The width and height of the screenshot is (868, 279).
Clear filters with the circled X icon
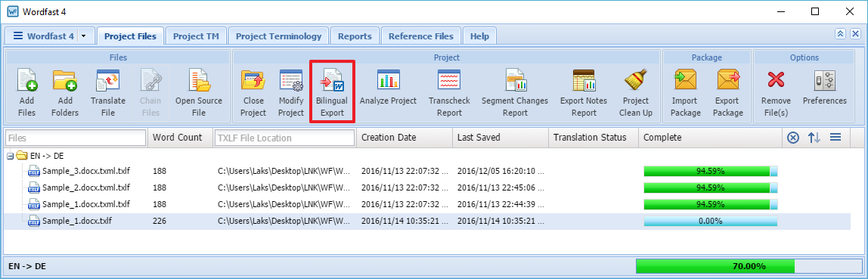tap(792, 138)
